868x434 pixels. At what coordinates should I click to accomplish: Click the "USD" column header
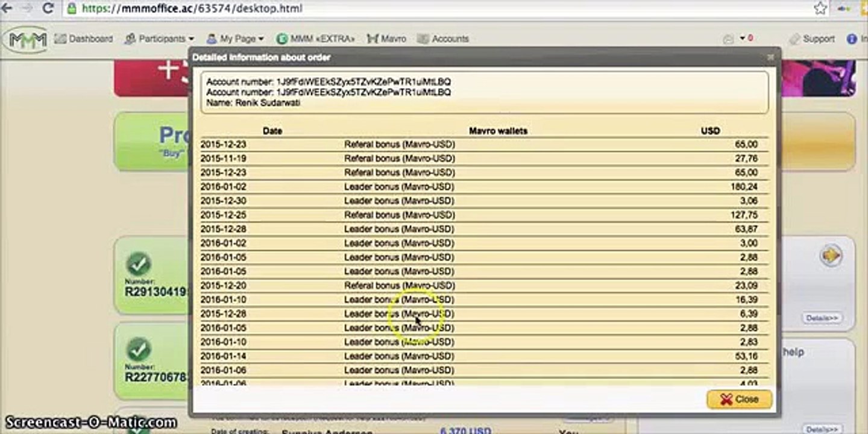tap(710, 131)
